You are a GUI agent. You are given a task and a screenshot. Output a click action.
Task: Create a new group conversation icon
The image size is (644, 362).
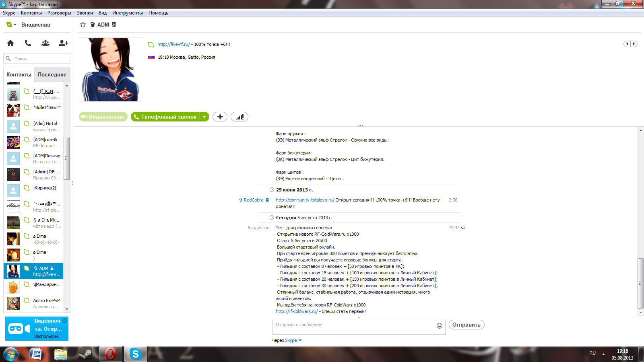(x=45, y=43)
